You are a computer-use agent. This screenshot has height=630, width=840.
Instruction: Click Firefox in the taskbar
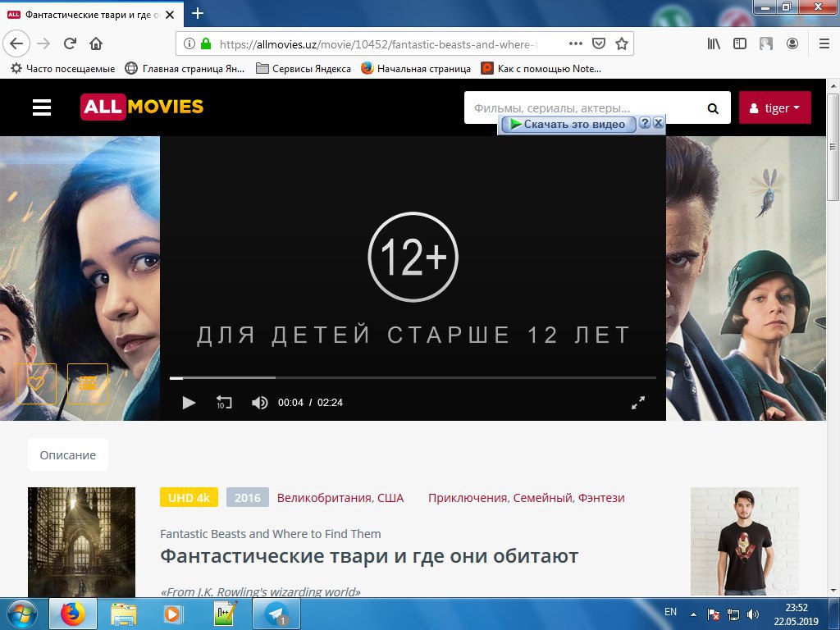[x=73, y=614]
